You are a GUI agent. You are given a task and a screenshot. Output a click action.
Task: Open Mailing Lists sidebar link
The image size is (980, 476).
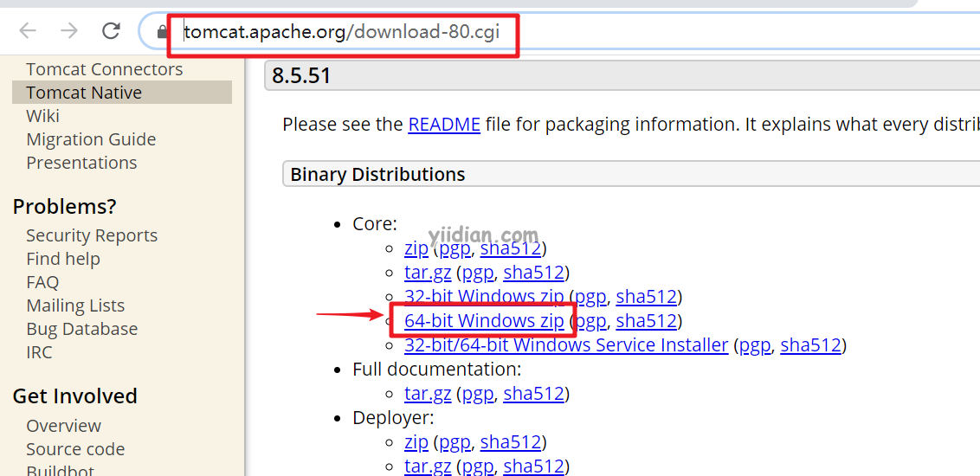[75, 306]
